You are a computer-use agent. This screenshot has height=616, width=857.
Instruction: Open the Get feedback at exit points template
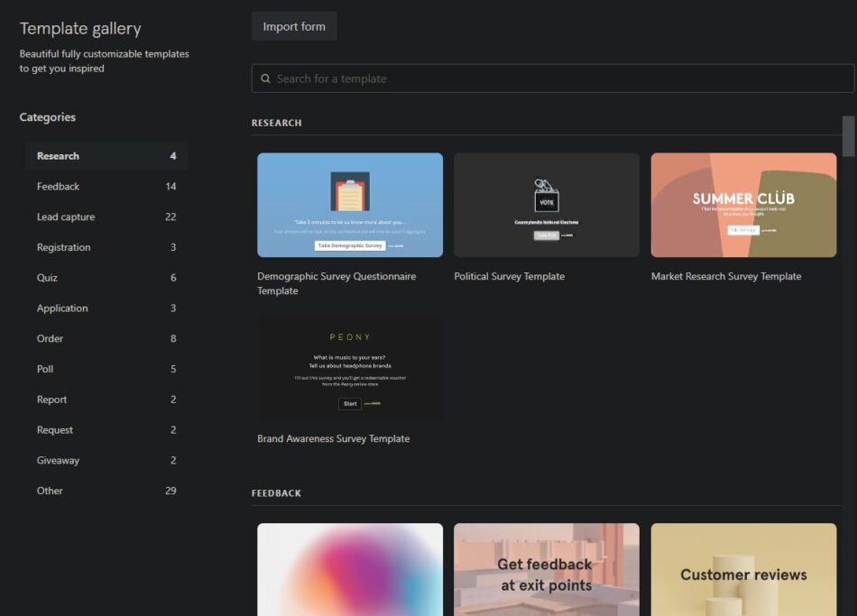[546, 568]
